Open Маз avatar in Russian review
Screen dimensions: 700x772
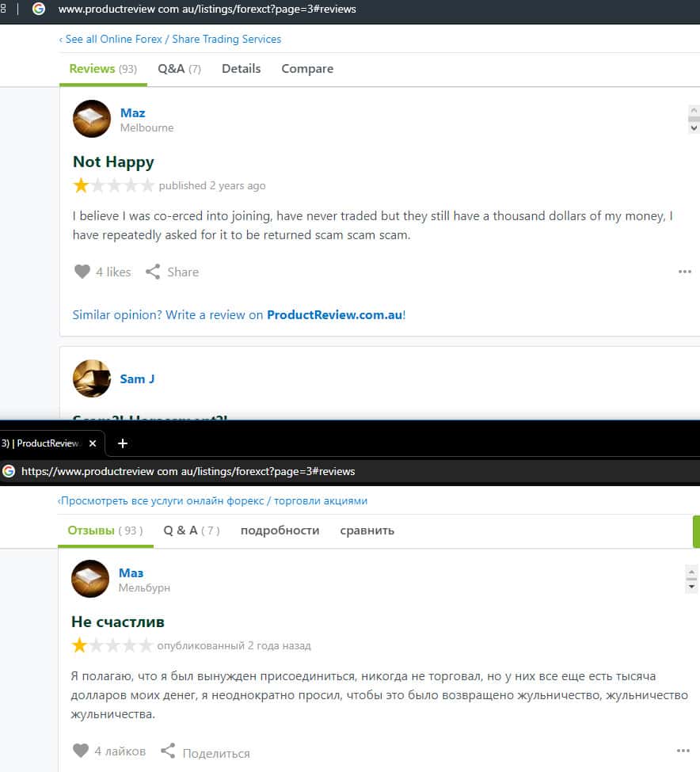click(x=90, y=579)
